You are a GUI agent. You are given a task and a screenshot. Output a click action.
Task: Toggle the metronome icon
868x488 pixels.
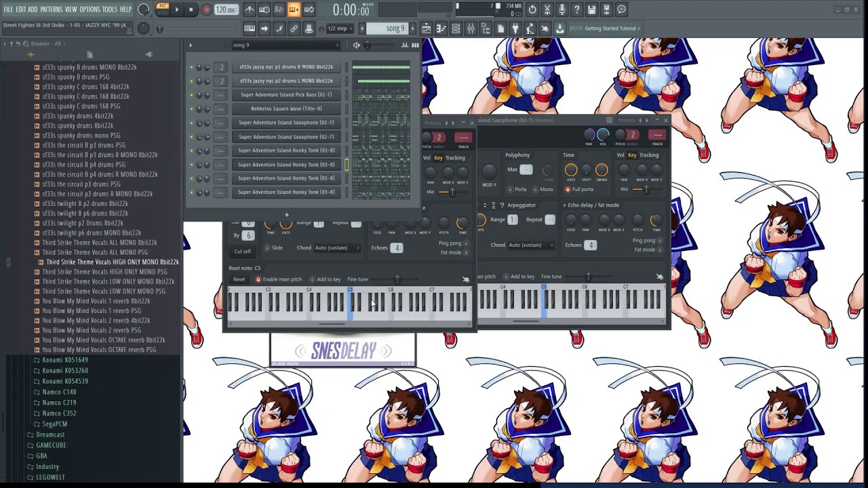tap(250, 10)
